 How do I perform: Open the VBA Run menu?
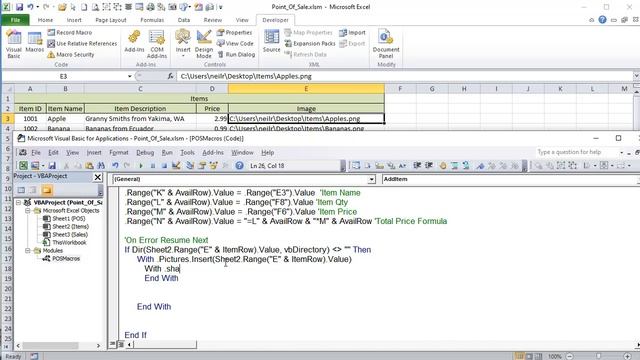[167, 152]
